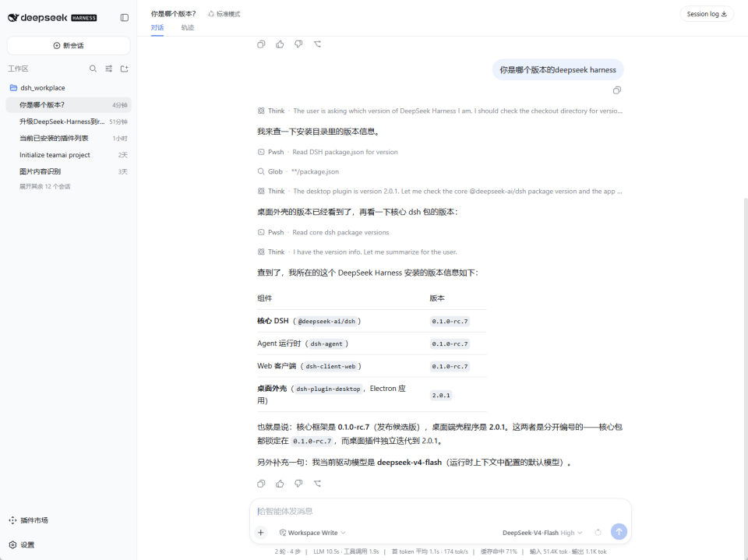Click the deepseek Harness logo
Image resolution: width=748 pixels, height=560 pixels.
point(52,18)
